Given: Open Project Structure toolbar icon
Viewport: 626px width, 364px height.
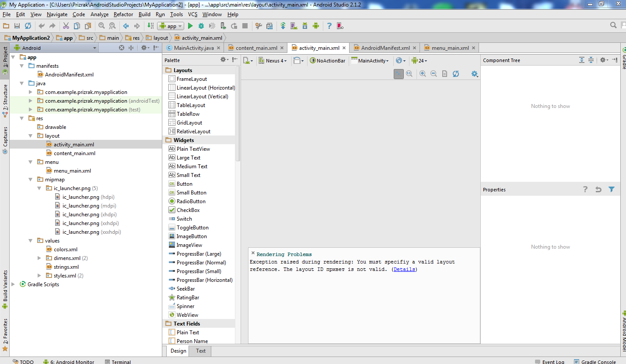Looking at the screenshot, I should (269, 26).
